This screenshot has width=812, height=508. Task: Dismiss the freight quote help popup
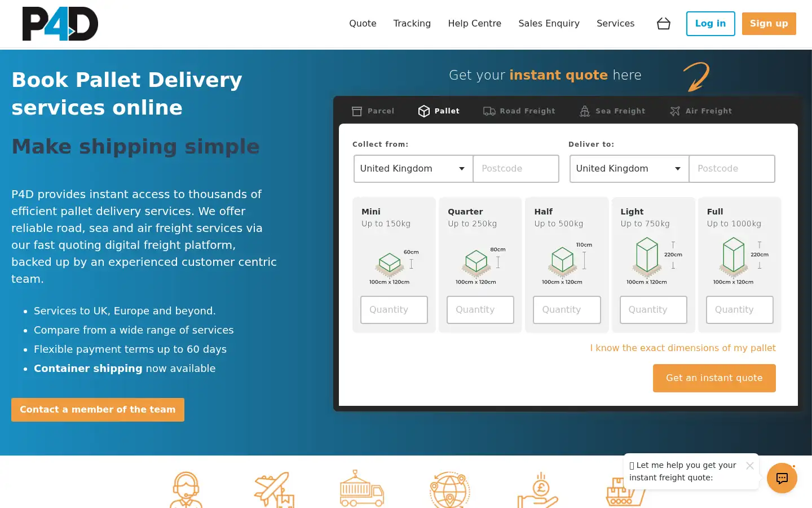click(749, 466)
